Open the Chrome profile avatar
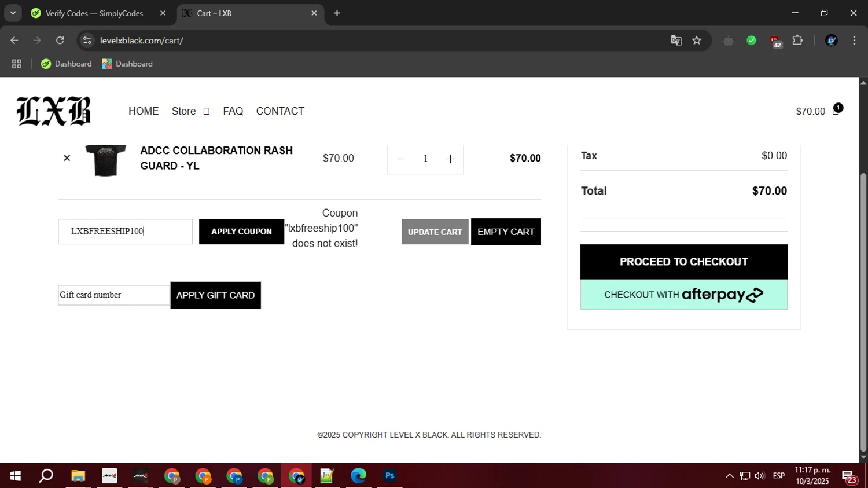This screenshot has width=868, height=488. click(832, 41)
